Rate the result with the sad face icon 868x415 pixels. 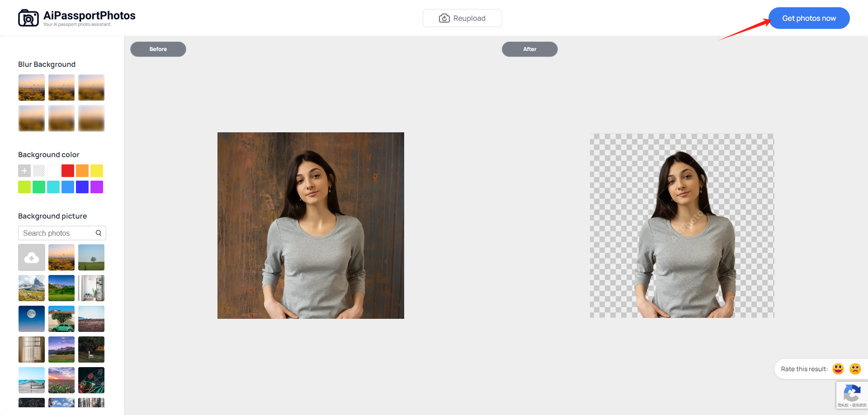[x=855, y=369]
